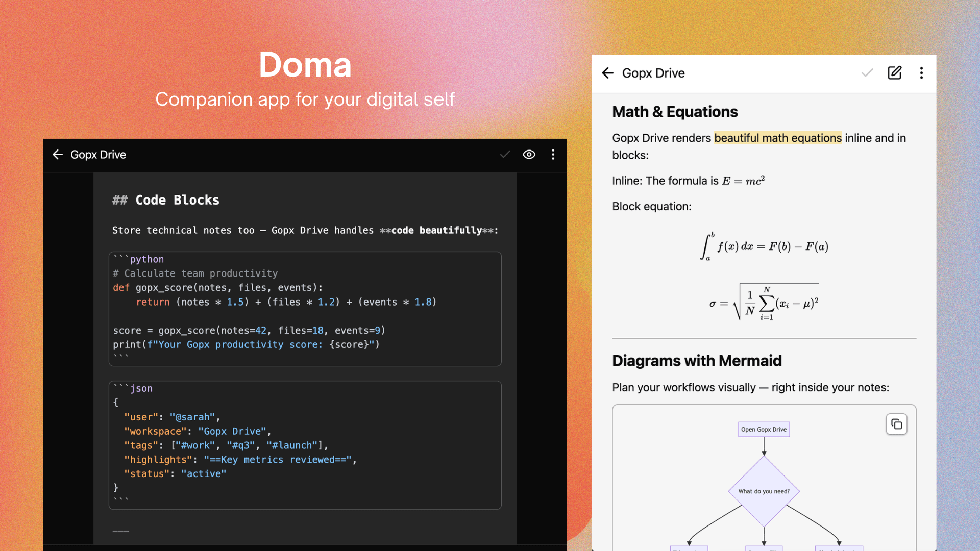The image size is (980, 551).
Task: Click the return statement line in python block
Action: 286,302
